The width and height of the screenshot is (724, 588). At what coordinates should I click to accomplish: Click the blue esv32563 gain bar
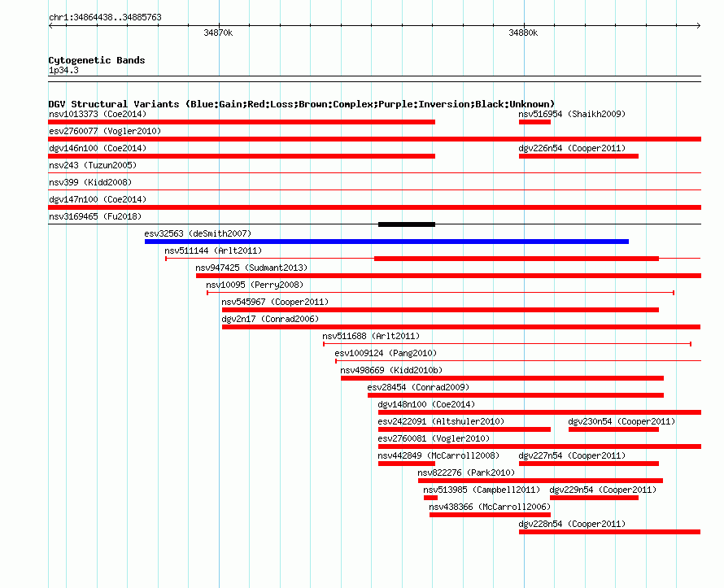click(x=386, y=242)
